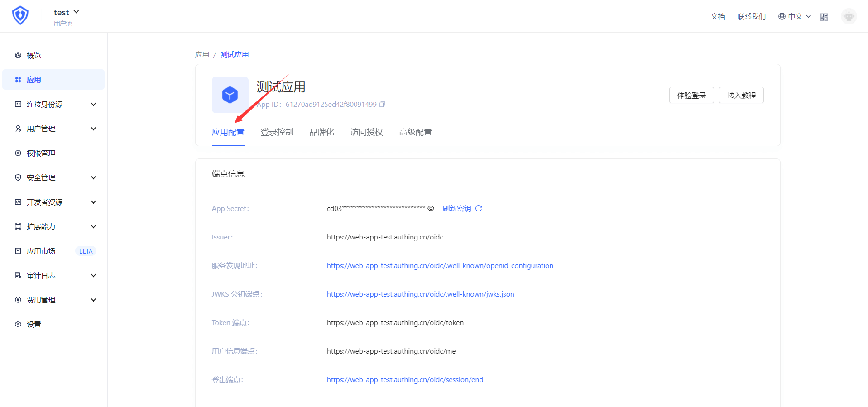Click the 开发者资源 icon
The width and height of the screenshot is (868, 407).
tap(18, 202)
